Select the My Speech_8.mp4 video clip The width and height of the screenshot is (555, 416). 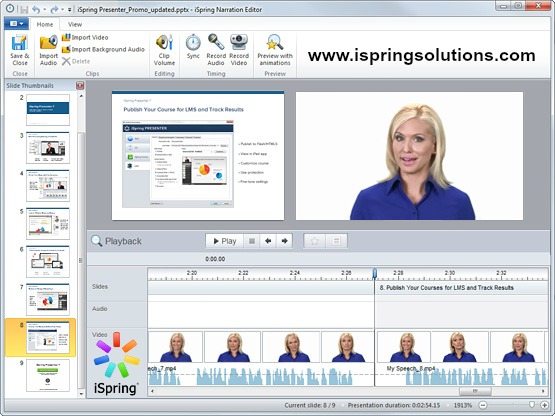(461, 358)
